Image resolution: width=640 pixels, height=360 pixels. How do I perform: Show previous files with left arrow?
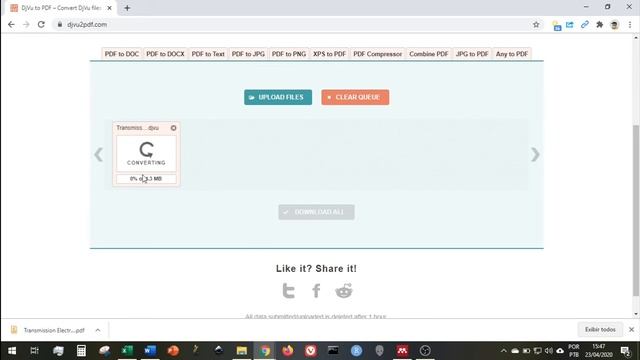point(98,154)
